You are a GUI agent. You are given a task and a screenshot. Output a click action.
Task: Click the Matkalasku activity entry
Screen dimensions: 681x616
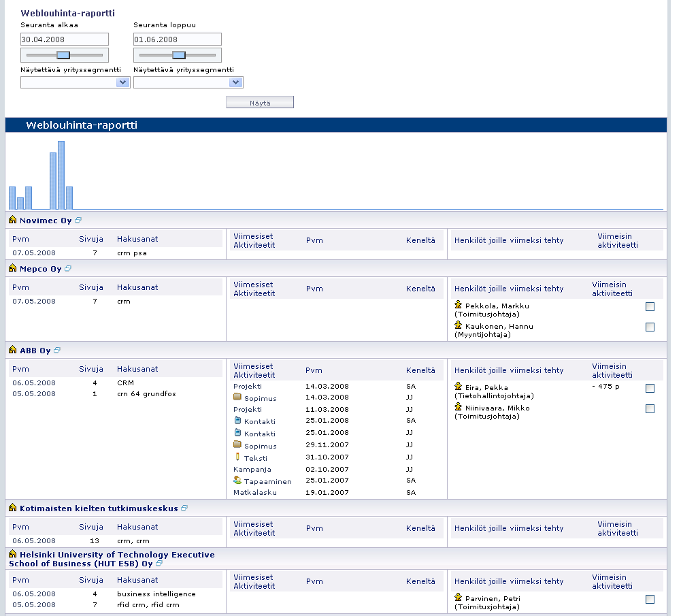pos(255,492)
